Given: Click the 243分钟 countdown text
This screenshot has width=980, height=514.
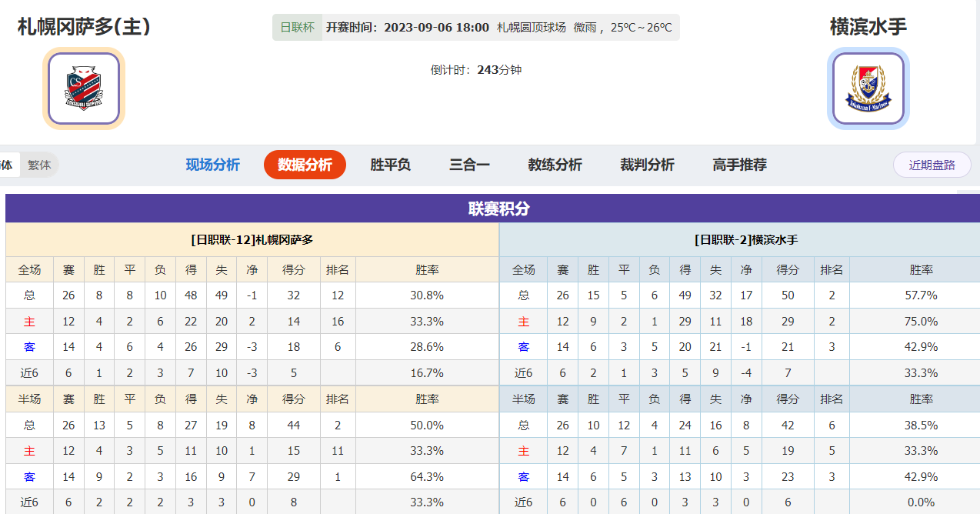Looking at the screenshot, I should [x=498, y=69].
